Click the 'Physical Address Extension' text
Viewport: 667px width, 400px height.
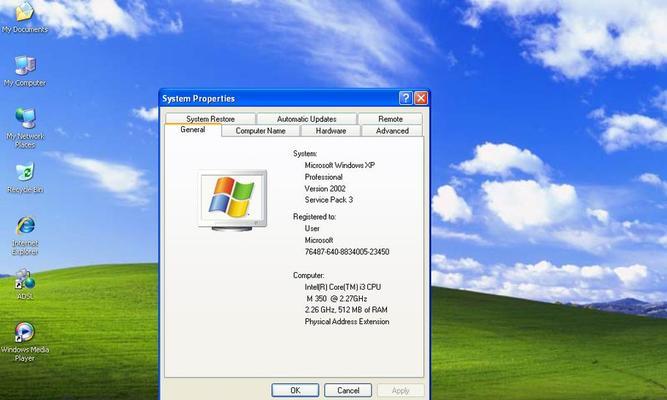(x=347, y=322)
